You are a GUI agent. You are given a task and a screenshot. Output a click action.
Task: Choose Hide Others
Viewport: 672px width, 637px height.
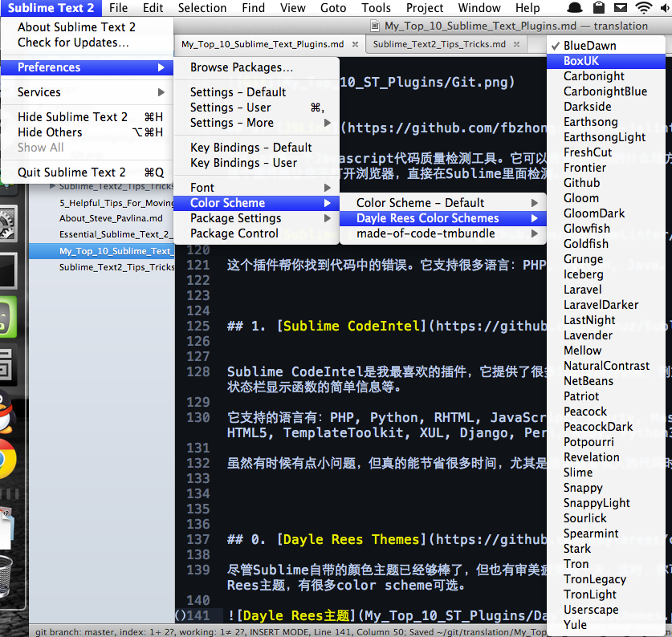87,132
